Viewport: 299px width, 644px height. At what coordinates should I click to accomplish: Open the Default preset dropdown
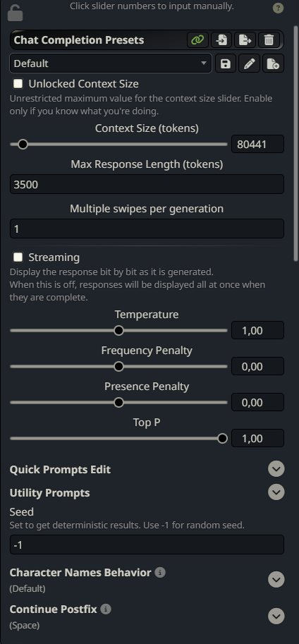point(111,63)
